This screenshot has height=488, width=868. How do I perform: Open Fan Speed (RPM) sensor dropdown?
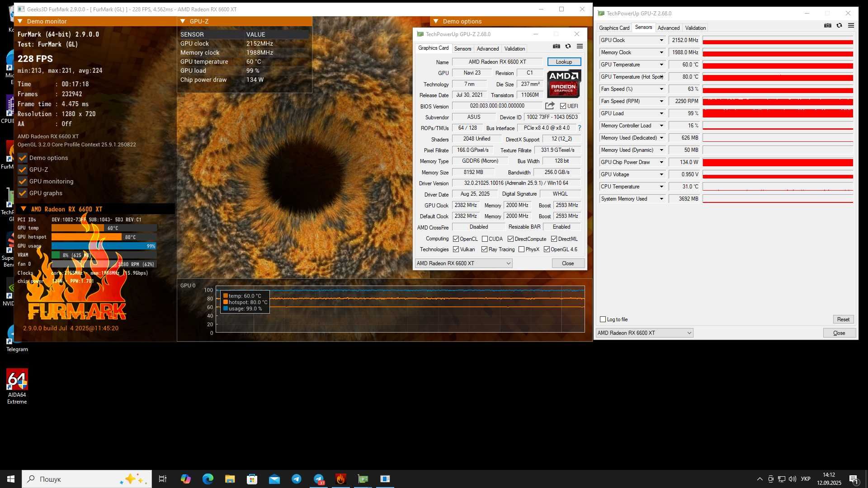click(661, 101)
